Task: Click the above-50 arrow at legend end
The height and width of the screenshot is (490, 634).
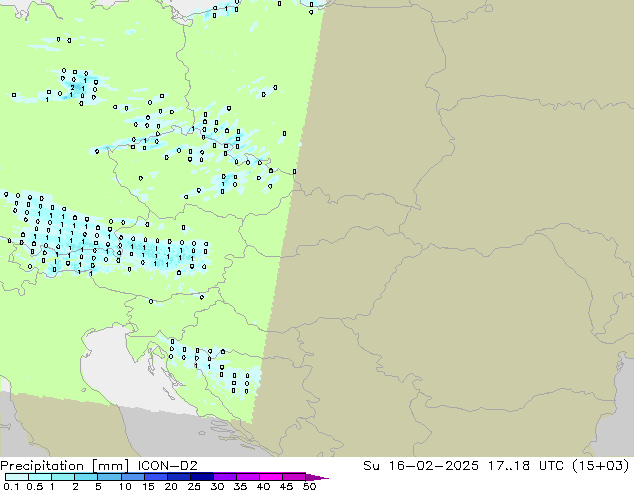Action: (x=317, y=477)
